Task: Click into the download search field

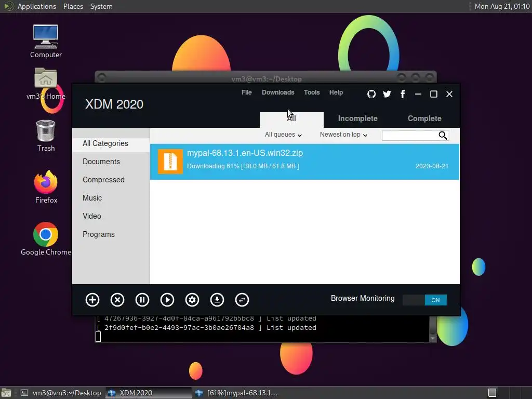Action: [x=410, y=136]
